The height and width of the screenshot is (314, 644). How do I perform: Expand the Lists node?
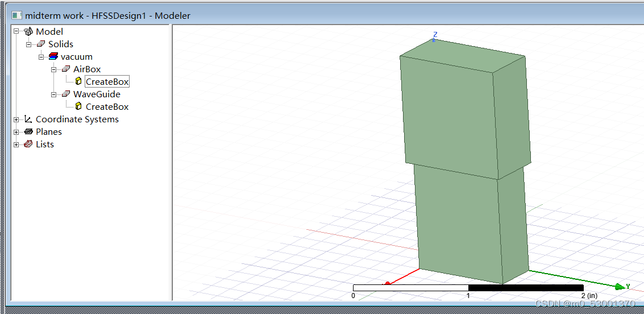[16, 144]
